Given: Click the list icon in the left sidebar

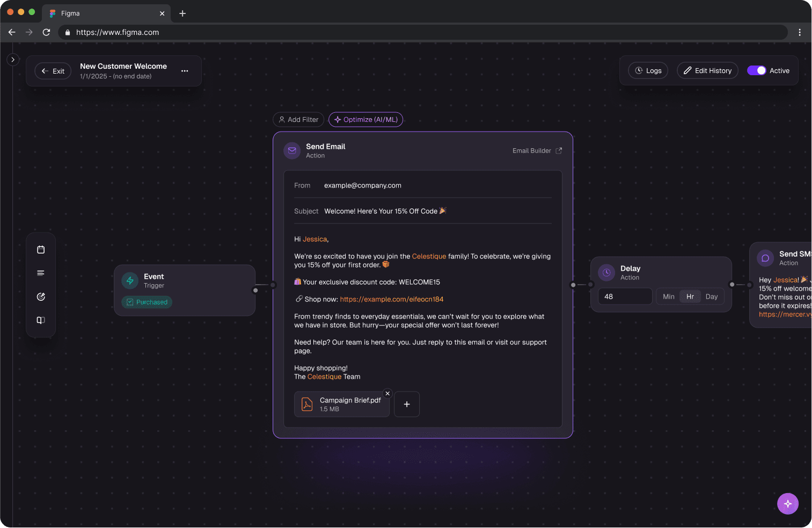Looking at the screenshot, I should 41,273.
